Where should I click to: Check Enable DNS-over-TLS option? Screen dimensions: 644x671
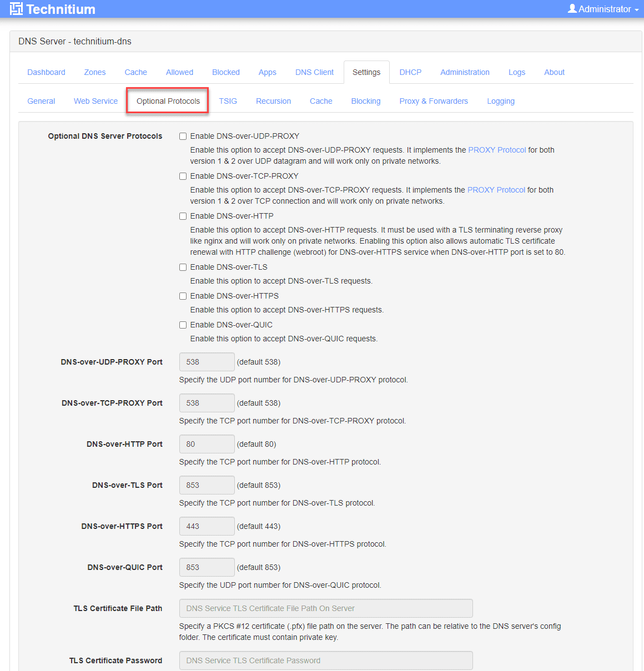click(x=183, y=268)
